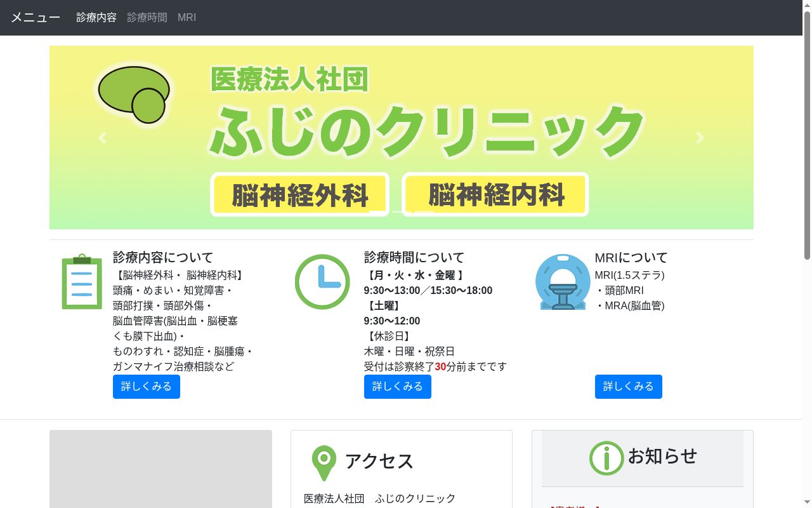Screen dimensions: 812x508
Task: Click the text 受付は診察終了30分前までです
Action: coord(436,367)
